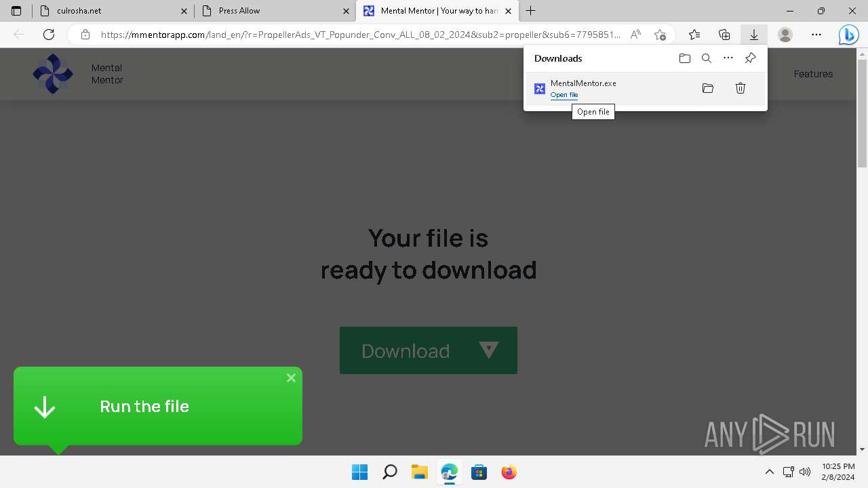
Task: Open the volume tray icon
Action: [805, 472]
